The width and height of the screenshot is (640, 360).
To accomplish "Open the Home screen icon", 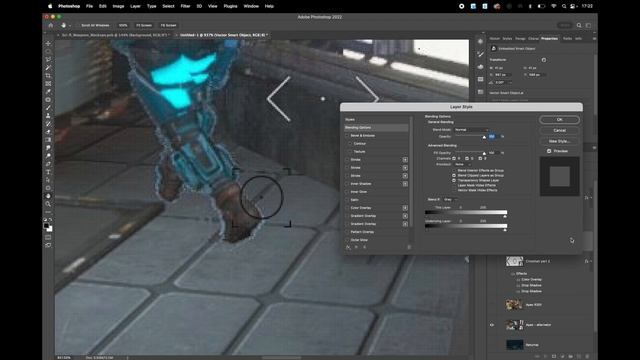I will [x=51, y=25].
